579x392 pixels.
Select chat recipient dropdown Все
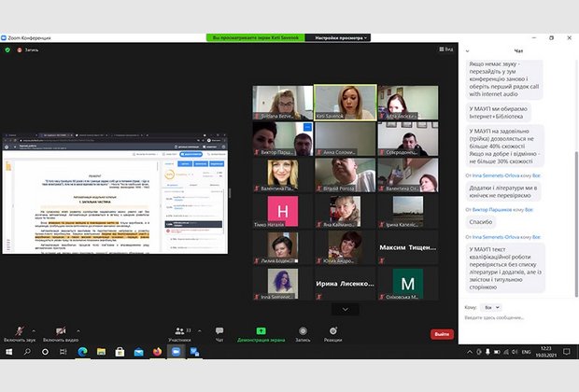491,307
